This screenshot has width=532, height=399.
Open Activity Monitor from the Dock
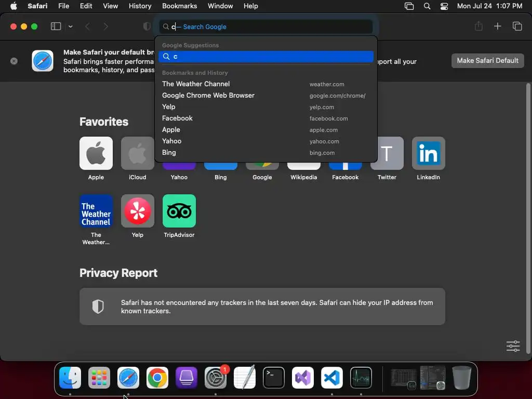[x=361, y=378]
